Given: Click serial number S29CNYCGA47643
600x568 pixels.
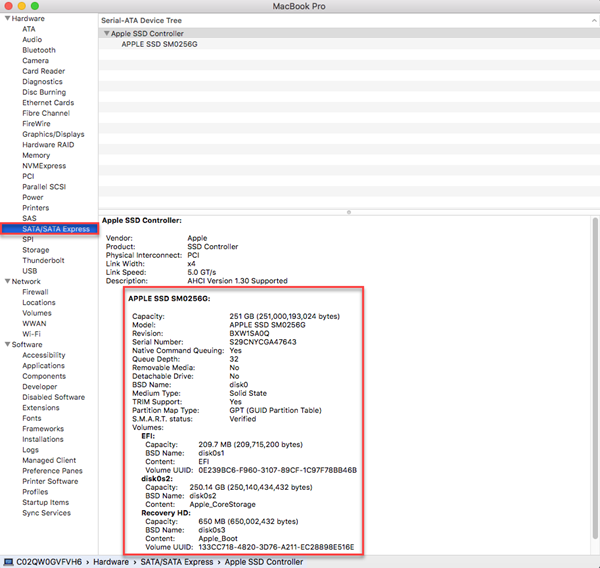Looking at the screenshot, I should 262,342.
